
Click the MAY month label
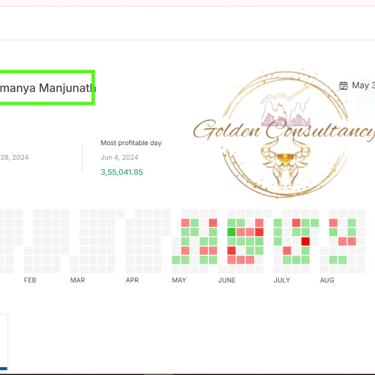coord(179,280)
